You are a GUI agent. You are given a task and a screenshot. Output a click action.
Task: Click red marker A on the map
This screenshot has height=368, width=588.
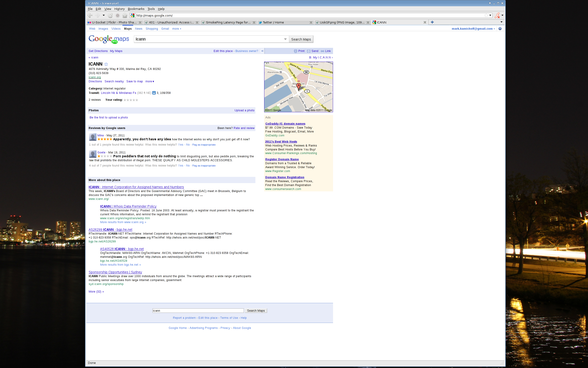coord(299,86)
